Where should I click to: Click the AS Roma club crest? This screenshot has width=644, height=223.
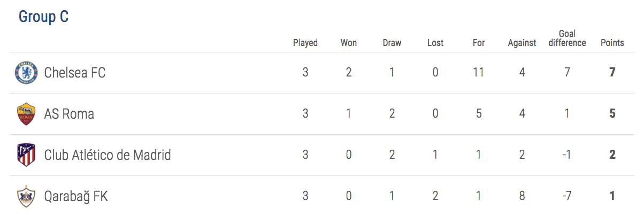pyautogui.click(x=26, y=114)
